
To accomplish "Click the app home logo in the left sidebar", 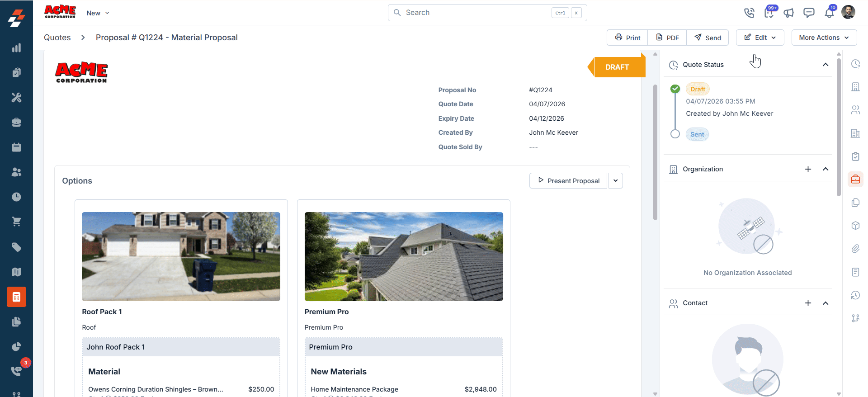I will (16, 18).
